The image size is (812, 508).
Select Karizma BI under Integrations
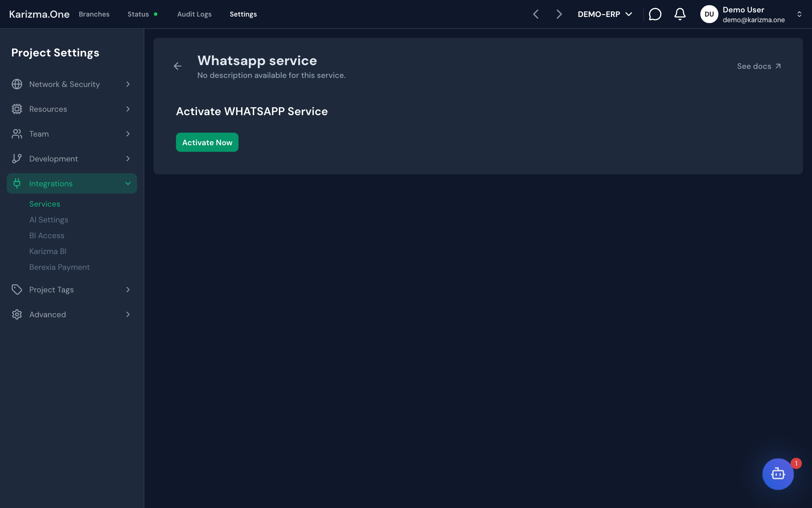(48, 251)
